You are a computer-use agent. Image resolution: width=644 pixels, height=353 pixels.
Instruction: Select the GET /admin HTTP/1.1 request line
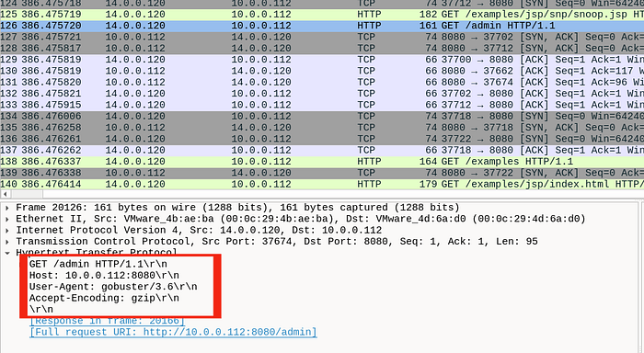tap(98, 264)
